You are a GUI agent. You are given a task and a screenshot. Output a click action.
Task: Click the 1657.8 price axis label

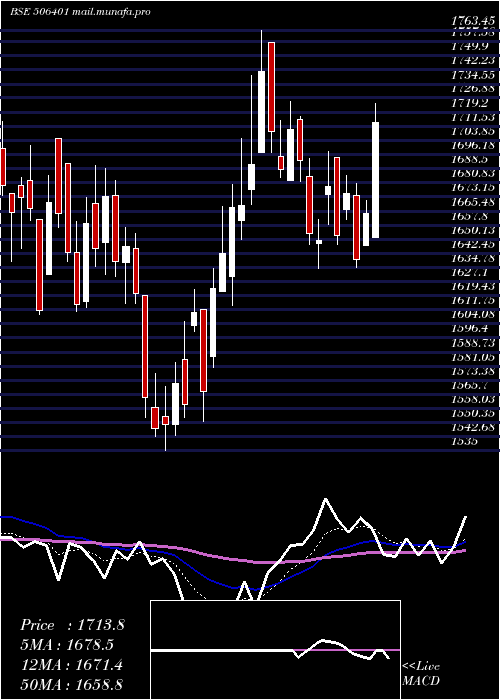[x=469, y=216]
